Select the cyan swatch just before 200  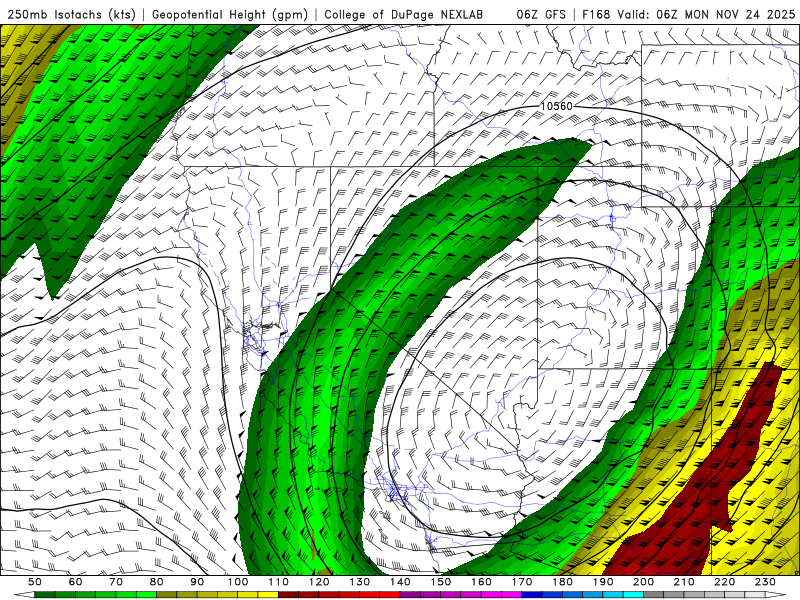[633, 594]
